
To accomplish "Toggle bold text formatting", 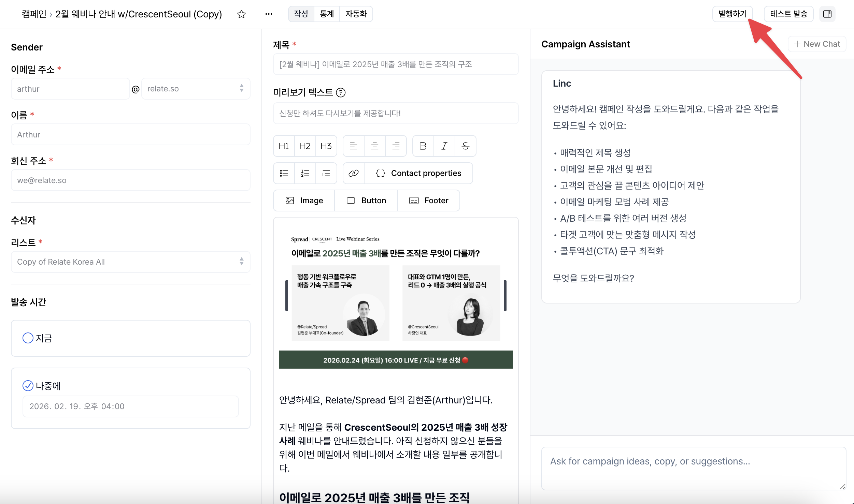I will pyautogui.click(x=423, y=146).
